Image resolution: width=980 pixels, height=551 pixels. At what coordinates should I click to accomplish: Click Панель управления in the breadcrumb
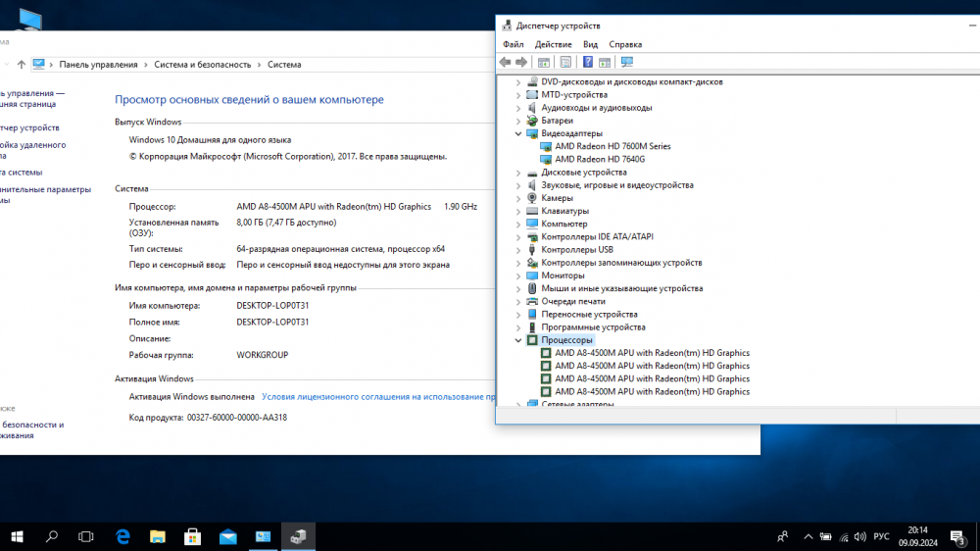click(x=98, y=65)
